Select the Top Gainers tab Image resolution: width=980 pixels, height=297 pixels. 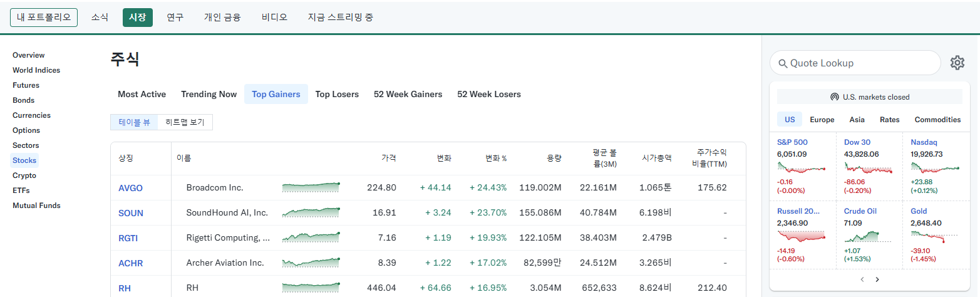pyautogui.click(x=276, y=94)
